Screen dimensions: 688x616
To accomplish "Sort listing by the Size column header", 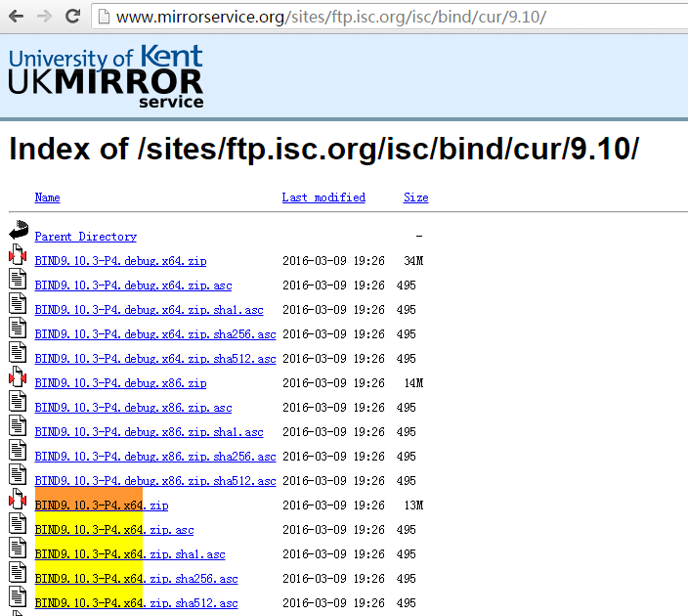I will [x=415, y=198].
